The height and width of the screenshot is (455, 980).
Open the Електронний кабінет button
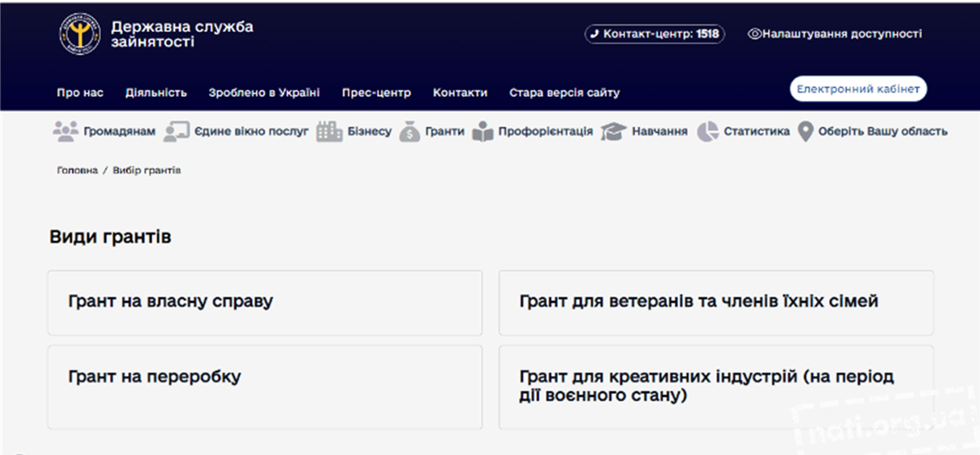[858, 89]
